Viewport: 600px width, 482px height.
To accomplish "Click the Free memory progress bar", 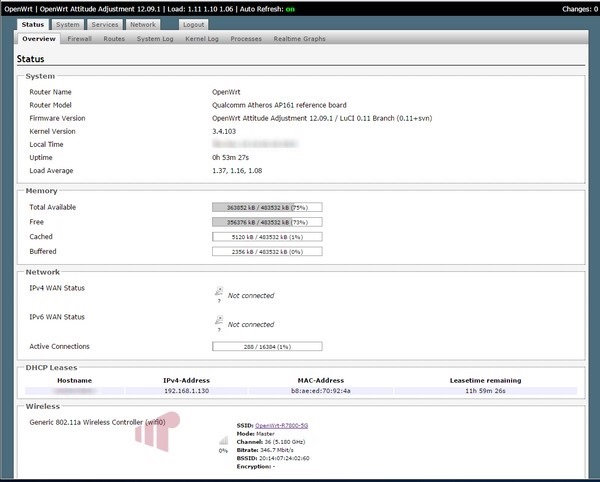I will click(267, 222).
